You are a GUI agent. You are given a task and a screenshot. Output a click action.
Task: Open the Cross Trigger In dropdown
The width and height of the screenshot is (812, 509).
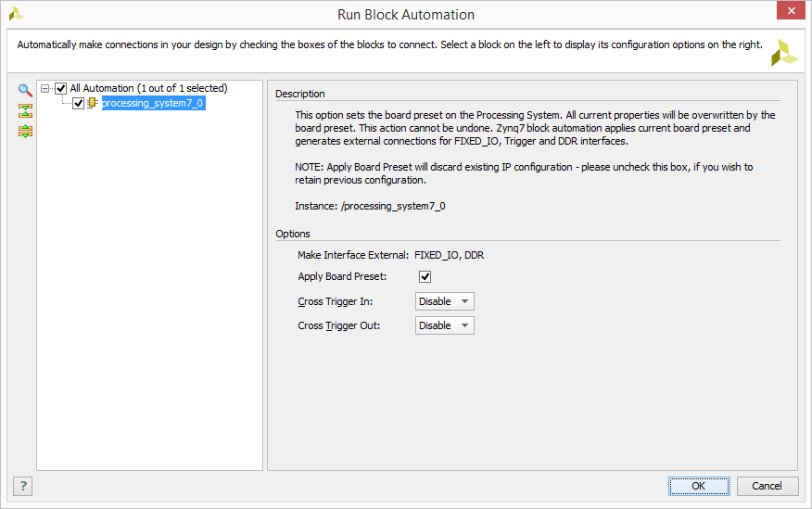tap(444, 301)
